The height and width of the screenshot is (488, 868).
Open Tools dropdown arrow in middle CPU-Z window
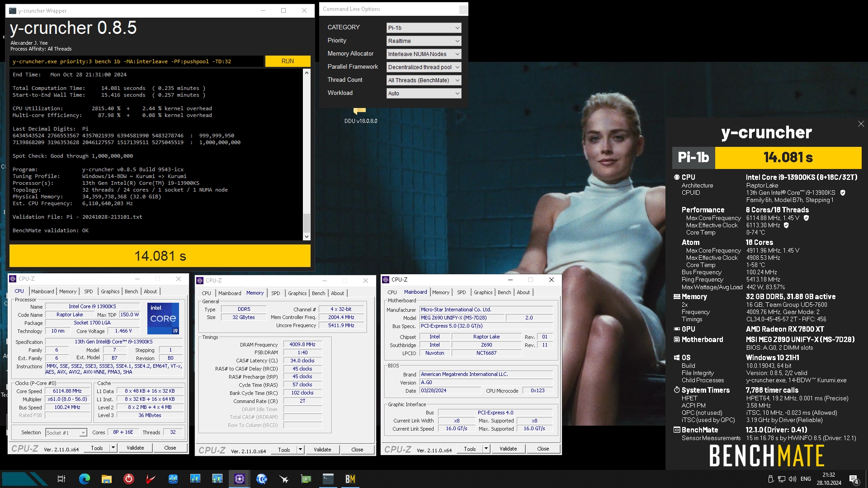click(300, 450)
